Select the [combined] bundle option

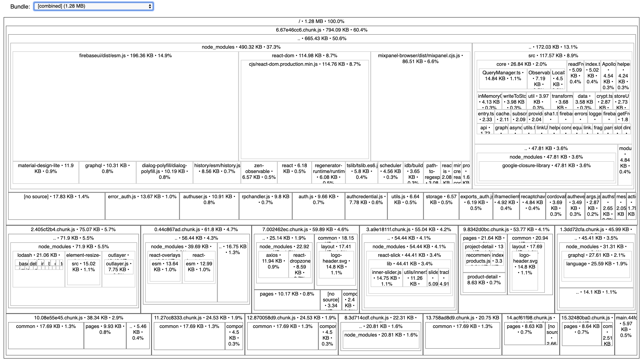click(x=93, y=6)
